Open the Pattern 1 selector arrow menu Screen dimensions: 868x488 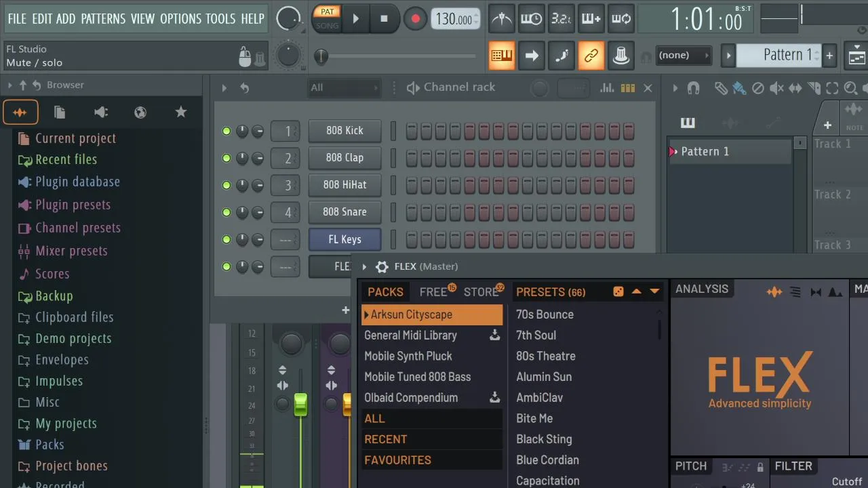[728, 56]
